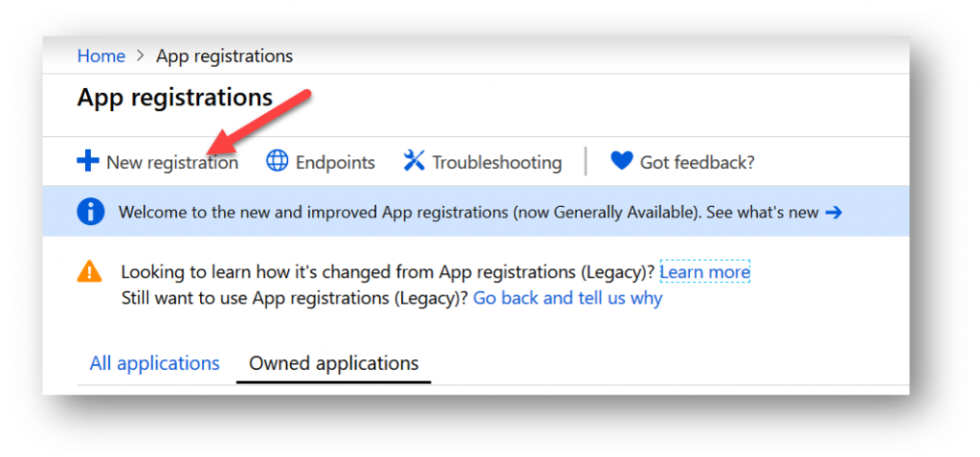980x457 pixels.
Task: Open Endpoints from the toolbar text
Action: click(336, 163)
